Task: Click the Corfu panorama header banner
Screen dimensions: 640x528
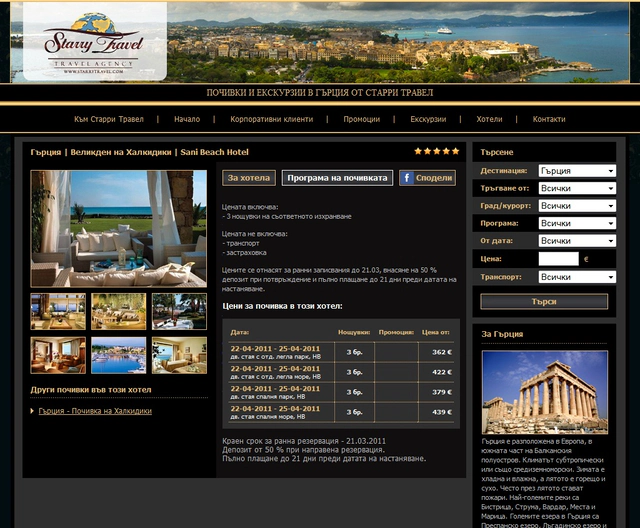Action: coord(398,42)
